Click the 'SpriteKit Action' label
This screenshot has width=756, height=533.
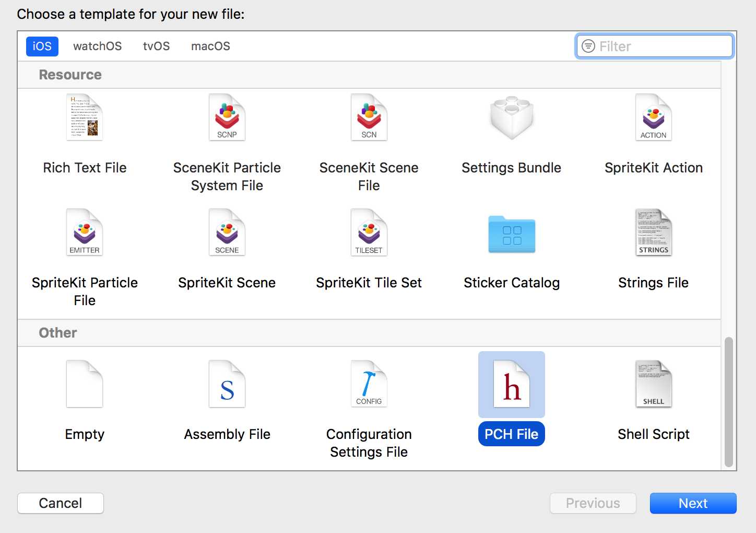point(654,168)
